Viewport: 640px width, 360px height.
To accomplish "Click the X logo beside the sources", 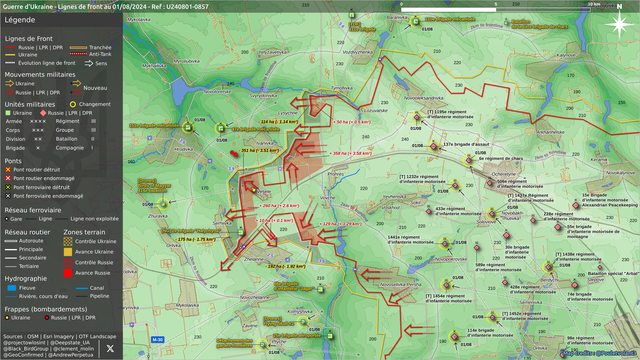I will point(110,349).
